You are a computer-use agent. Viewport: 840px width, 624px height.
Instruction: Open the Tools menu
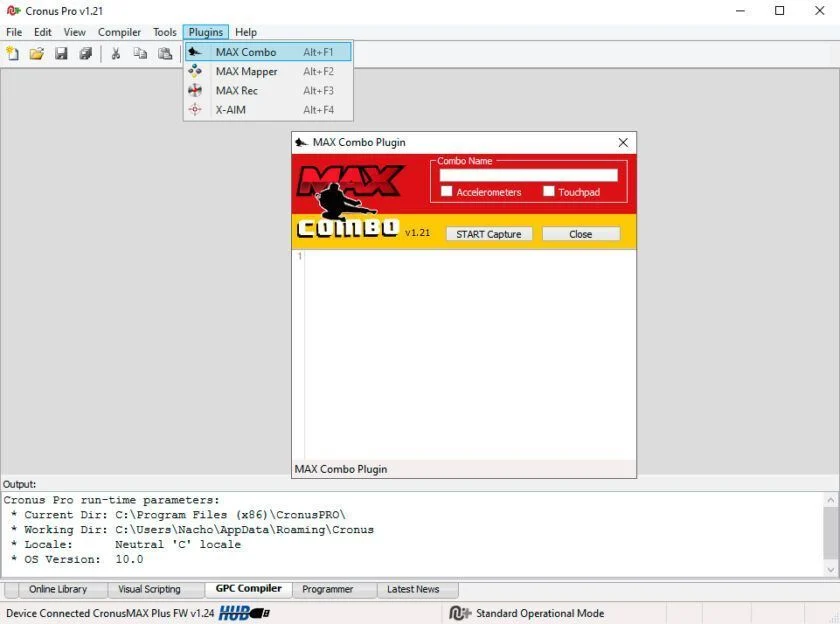(x=164, y=32)
